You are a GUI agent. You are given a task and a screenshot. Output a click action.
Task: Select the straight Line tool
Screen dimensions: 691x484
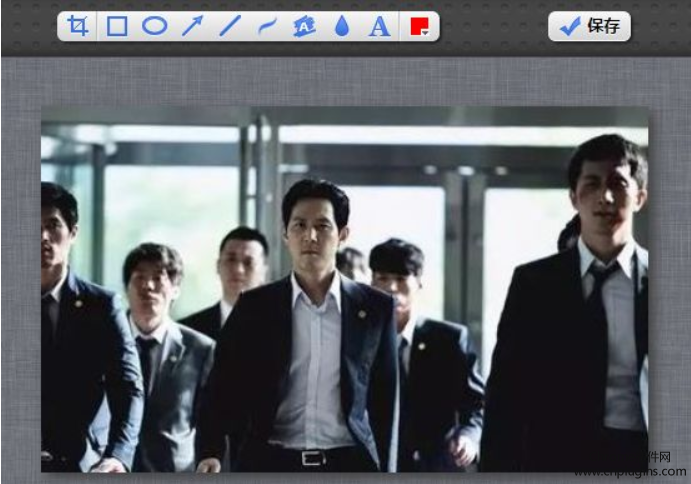(230, 26)
